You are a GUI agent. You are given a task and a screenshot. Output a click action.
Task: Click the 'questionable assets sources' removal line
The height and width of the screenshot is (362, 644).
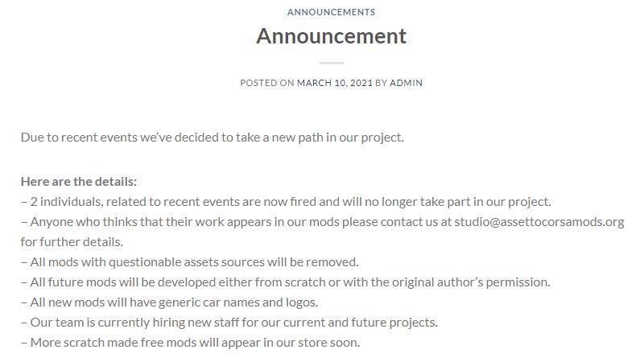tap(190, 262)
